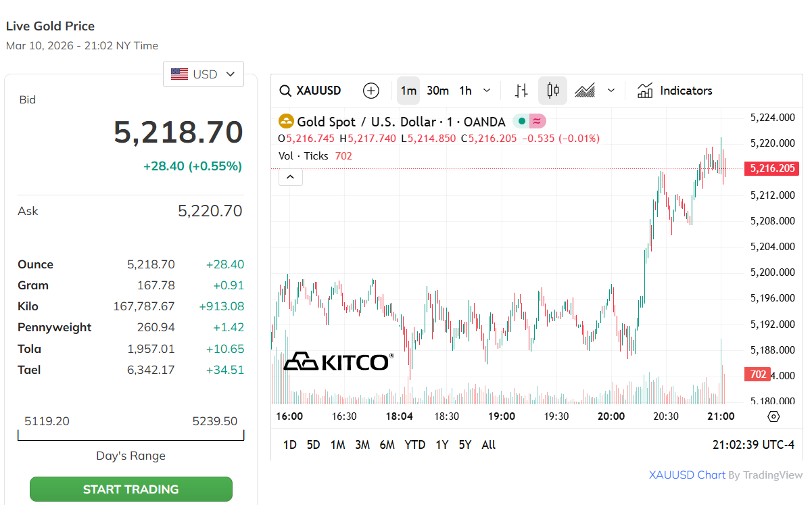Expand the chart style dropdown chevron
Image resolution: width=812 pixels, height=505 pixels.
coord(611,91)
